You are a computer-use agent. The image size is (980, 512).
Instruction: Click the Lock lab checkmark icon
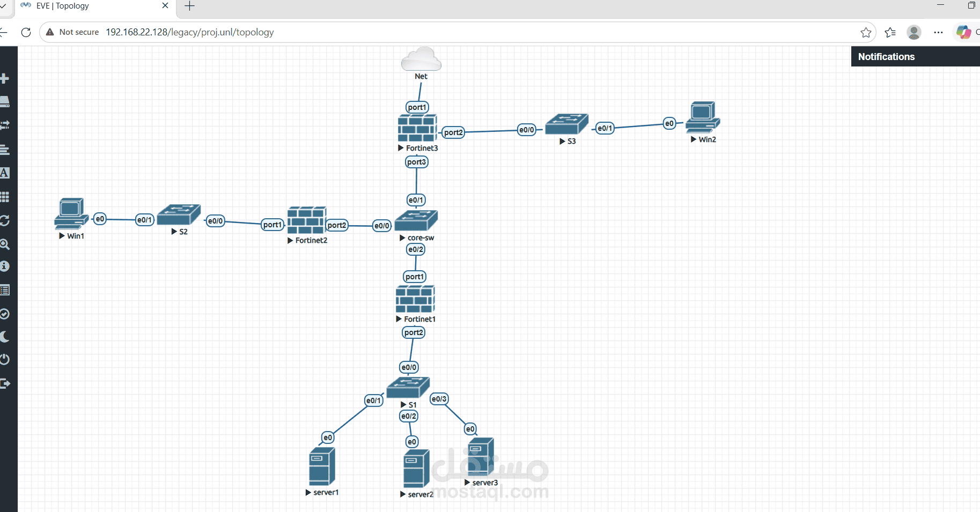click(x=5, y=314)
